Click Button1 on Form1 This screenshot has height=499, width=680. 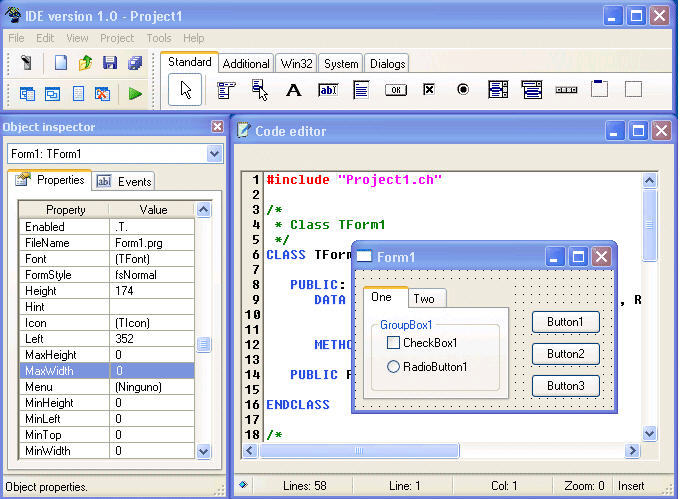(566, 322)
